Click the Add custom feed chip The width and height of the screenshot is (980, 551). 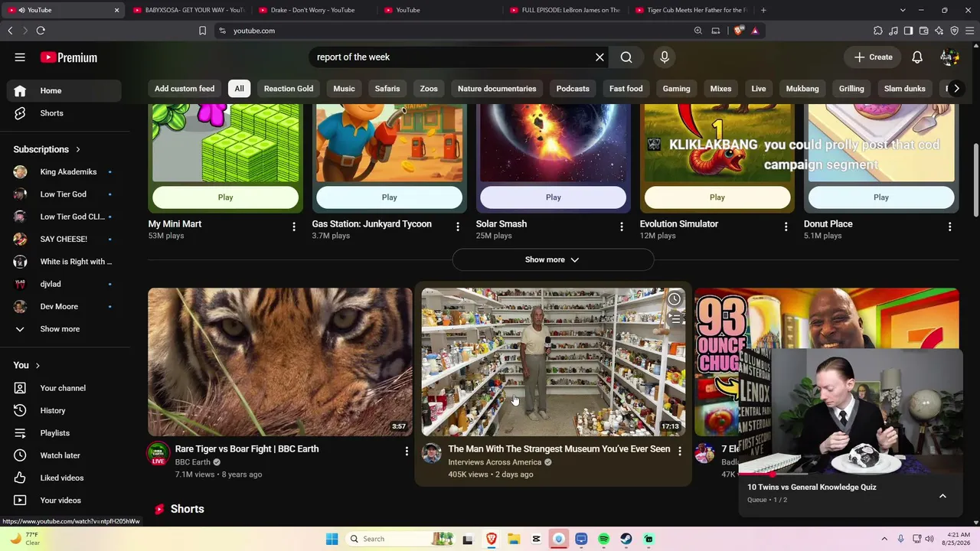[x=185, y=89]
